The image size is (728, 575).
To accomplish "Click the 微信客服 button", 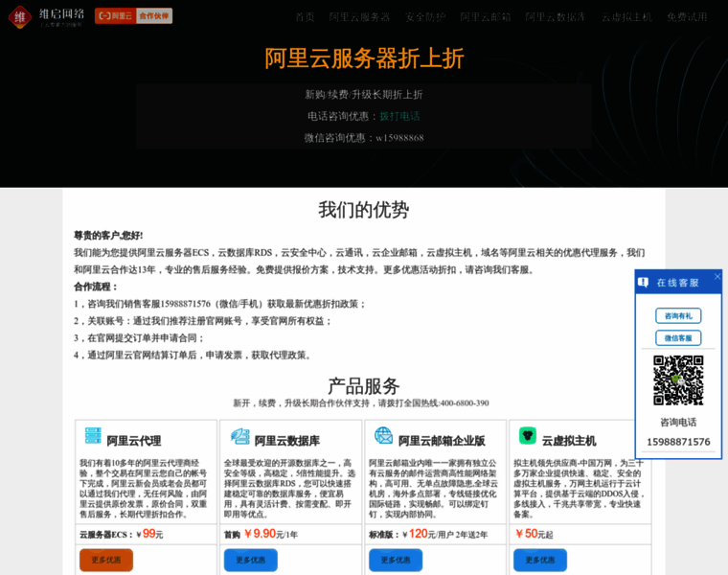I will pos(678,337).
